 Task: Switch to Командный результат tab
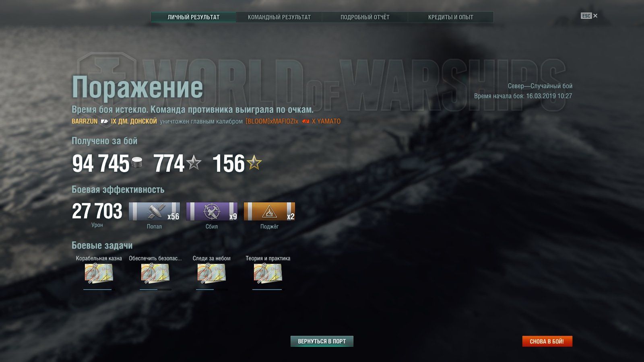(x=279, y=17)
